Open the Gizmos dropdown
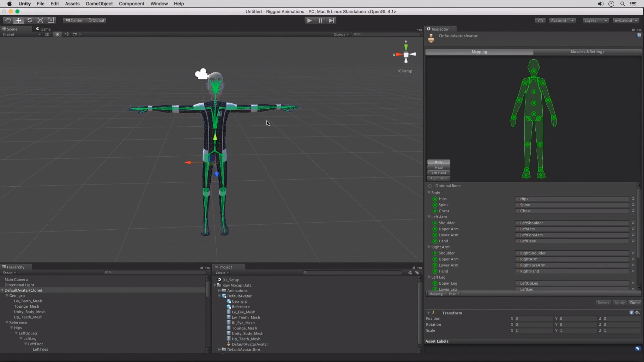 pyautogui.click(x=341, y=34)
